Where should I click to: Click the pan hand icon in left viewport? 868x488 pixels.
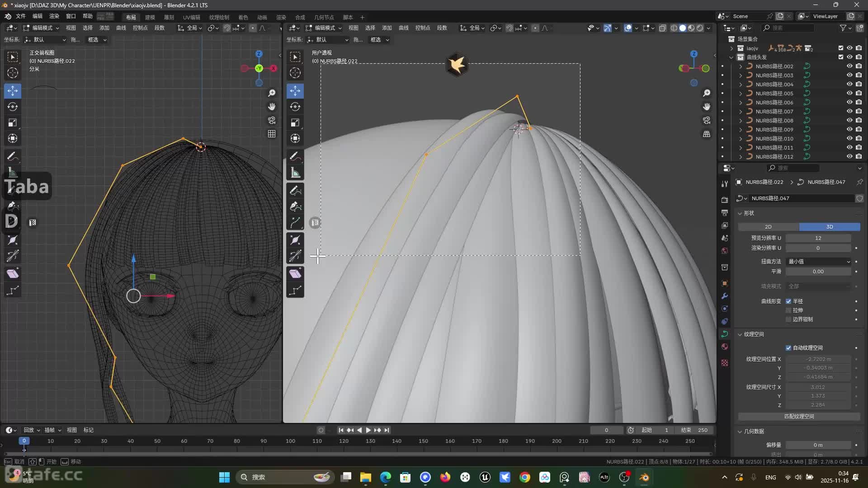pos(272,107)
